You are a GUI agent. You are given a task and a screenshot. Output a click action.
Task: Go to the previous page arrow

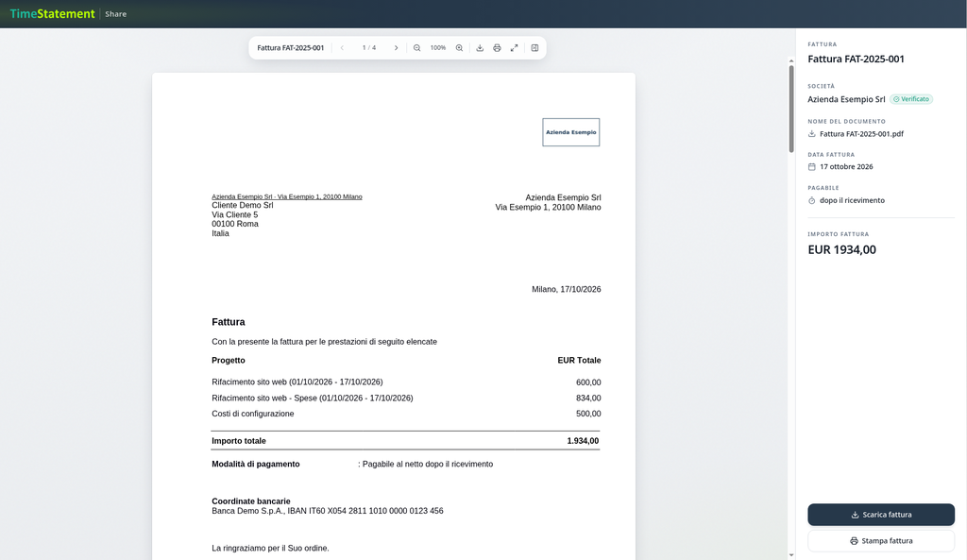[342, 48]
